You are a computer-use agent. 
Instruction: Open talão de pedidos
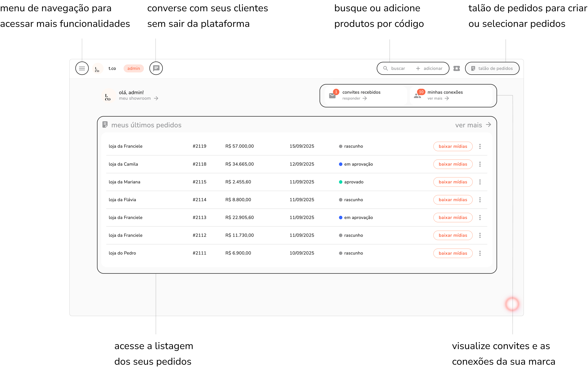point(492,69)
